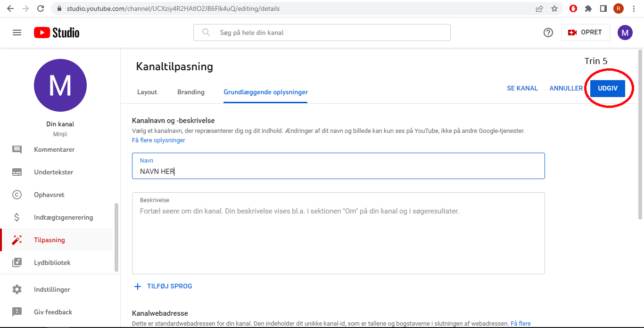
Task: Open Undertekster from the sidebar
Action: 53,172
